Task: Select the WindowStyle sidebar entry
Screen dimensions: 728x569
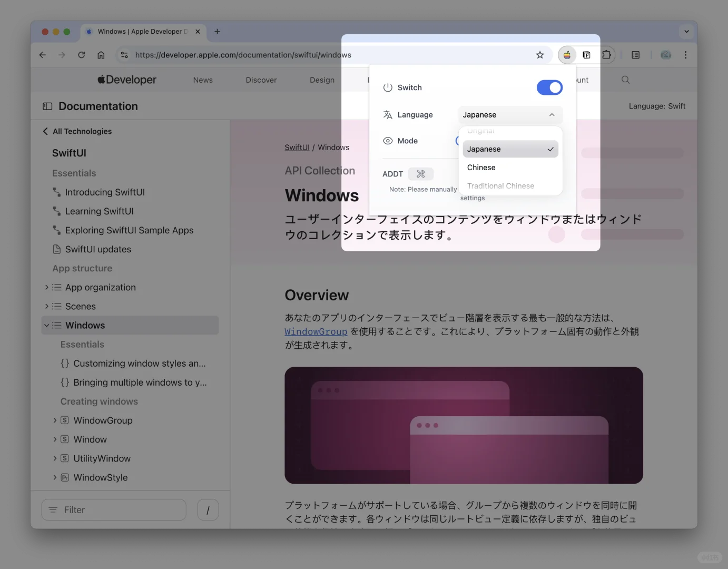Action: point(101,477)
